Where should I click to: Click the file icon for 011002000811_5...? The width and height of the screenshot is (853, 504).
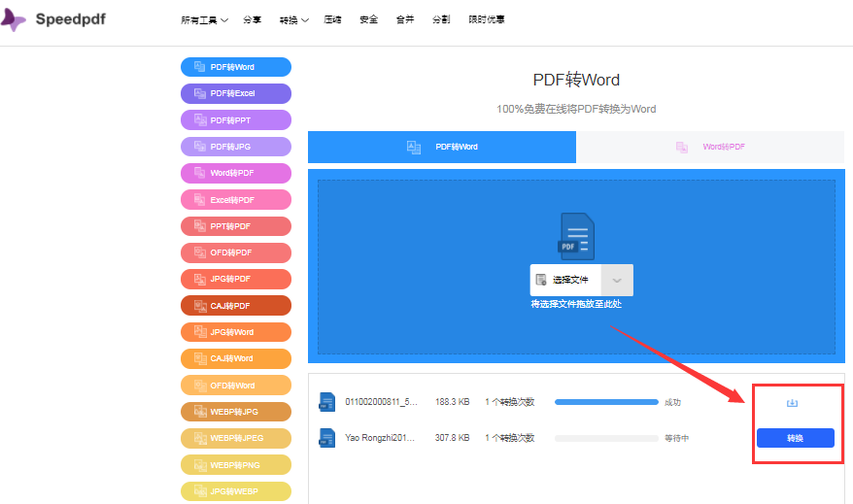(327, 402)
